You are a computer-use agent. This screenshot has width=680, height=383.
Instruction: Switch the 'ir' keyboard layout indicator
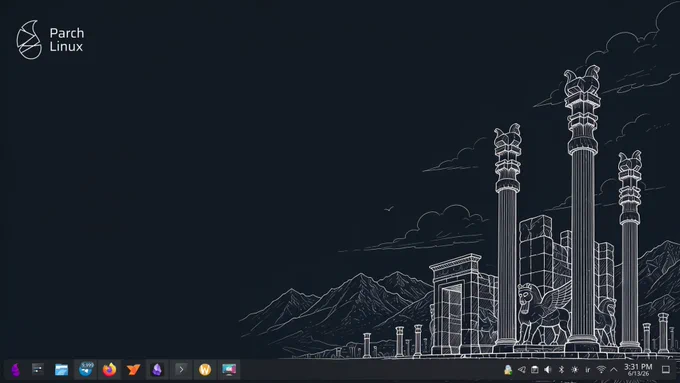[x=588, y=370]
